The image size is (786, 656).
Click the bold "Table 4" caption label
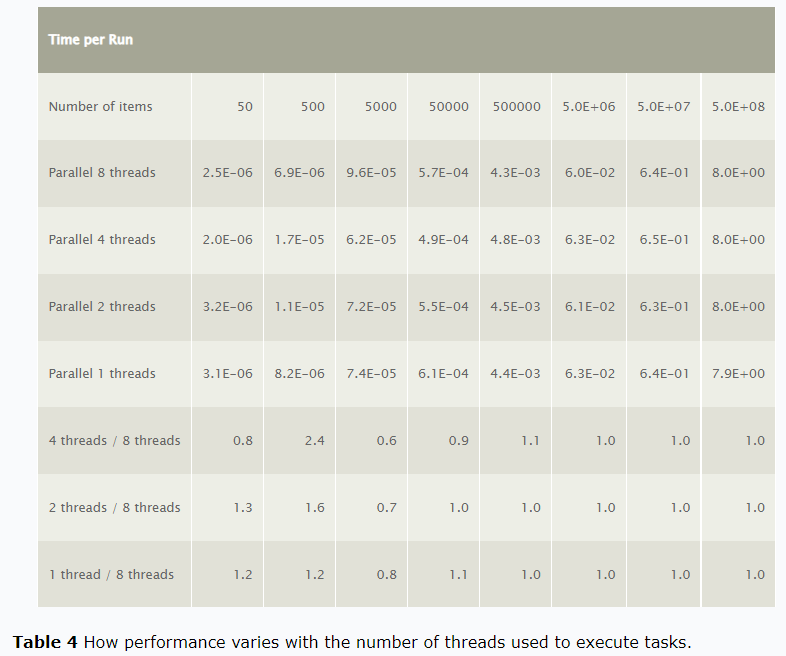[45, 642]
